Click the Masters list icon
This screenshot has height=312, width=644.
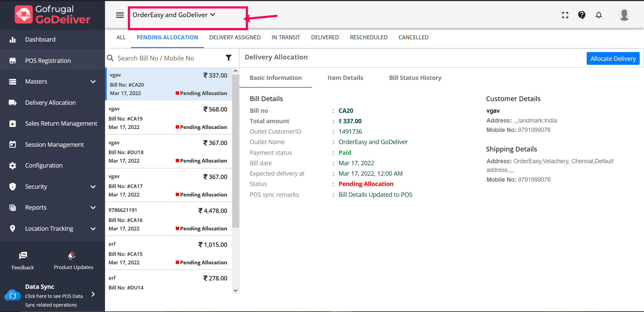[x=13, y=82]
